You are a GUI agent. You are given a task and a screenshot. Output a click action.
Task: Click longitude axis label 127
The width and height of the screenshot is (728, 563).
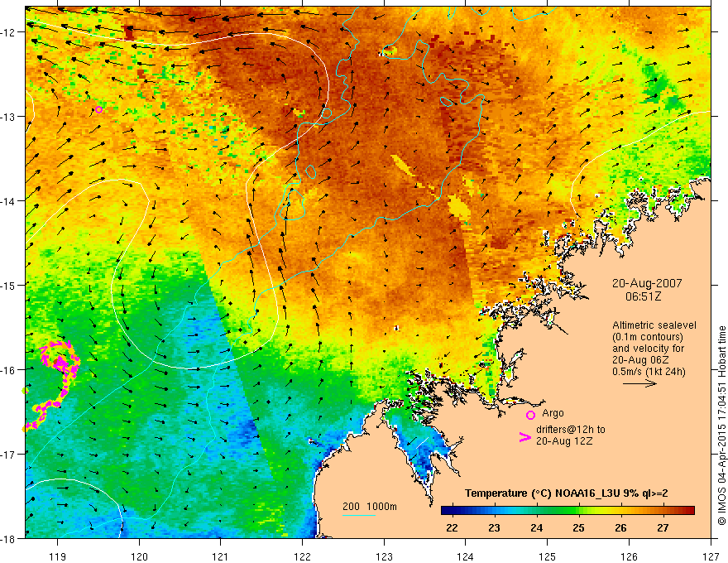pyautogui.click(x=711, y=556)
